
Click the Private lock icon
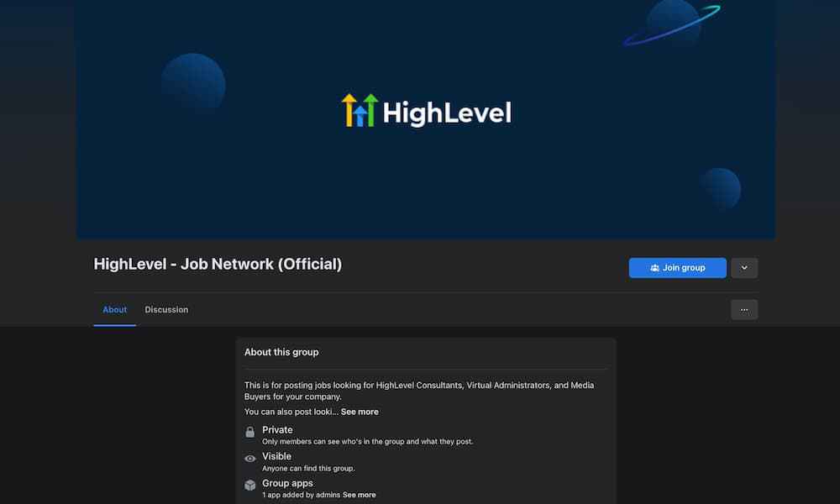pos(250,433)
